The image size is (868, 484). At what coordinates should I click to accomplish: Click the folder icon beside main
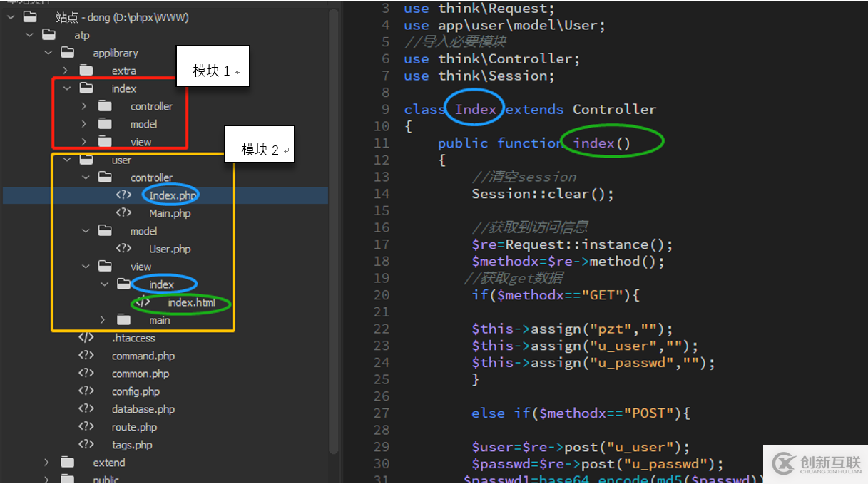point(123,320)
